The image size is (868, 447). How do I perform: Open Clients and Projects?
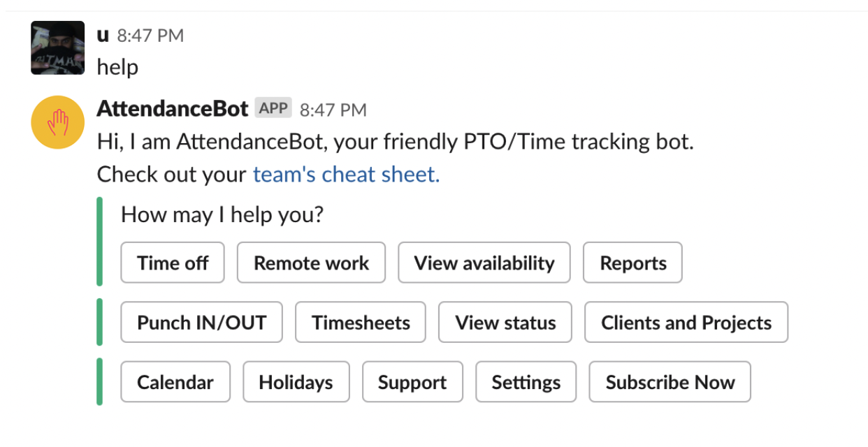click(x=686, y=323)
